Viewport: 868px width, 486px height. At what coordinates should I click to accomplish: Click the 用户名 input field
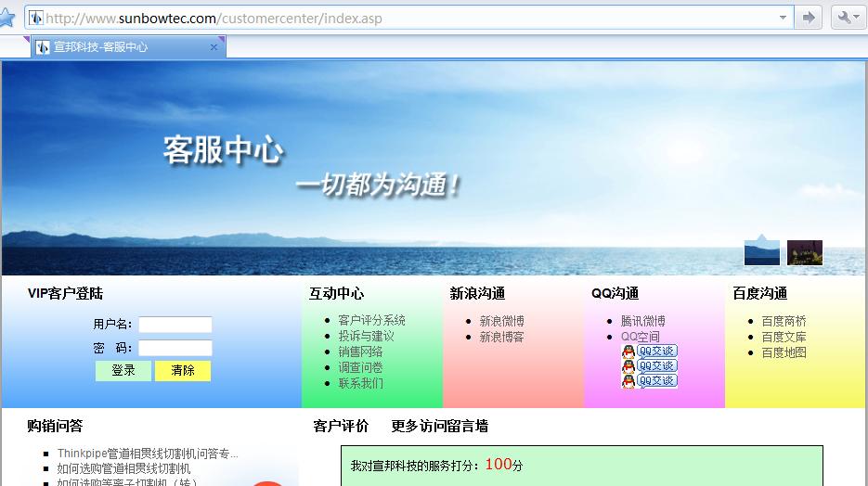[x=175, y=325]
